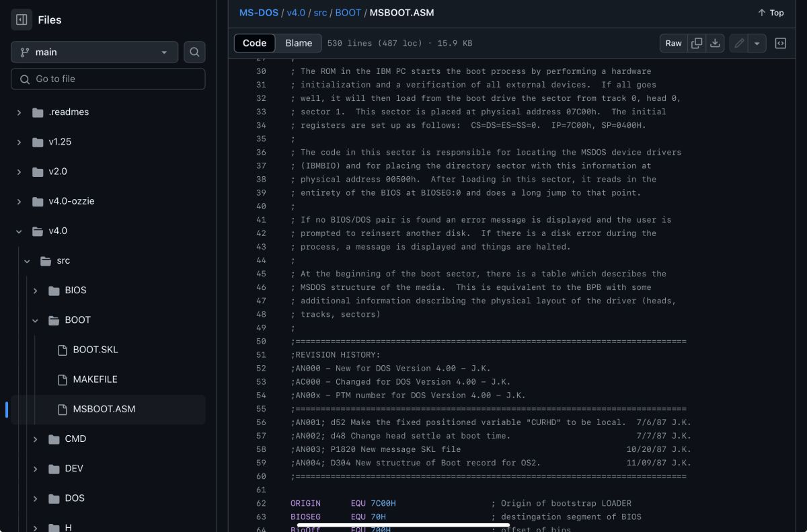The height and width of the screenshot is (532, 807).
Task: Expand the .readmes folder chevron
Action: [19, 112]
